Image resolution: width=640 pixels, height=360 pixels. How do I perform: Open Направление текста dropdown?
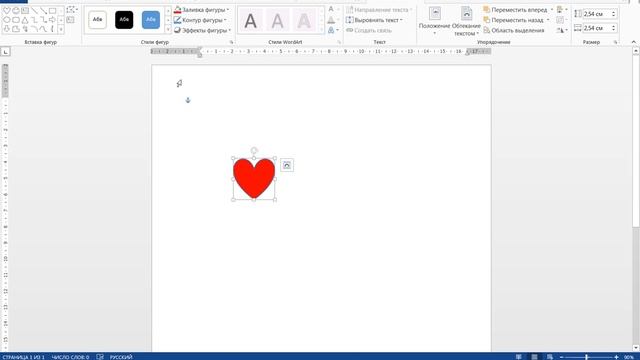click(x=380, y=10)
